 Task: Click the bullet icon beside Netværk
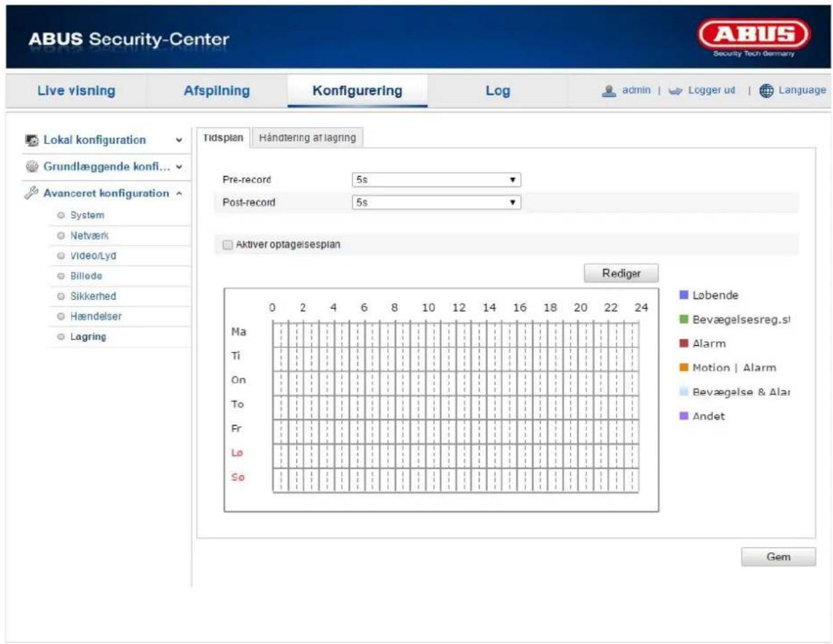pos(61,236)
